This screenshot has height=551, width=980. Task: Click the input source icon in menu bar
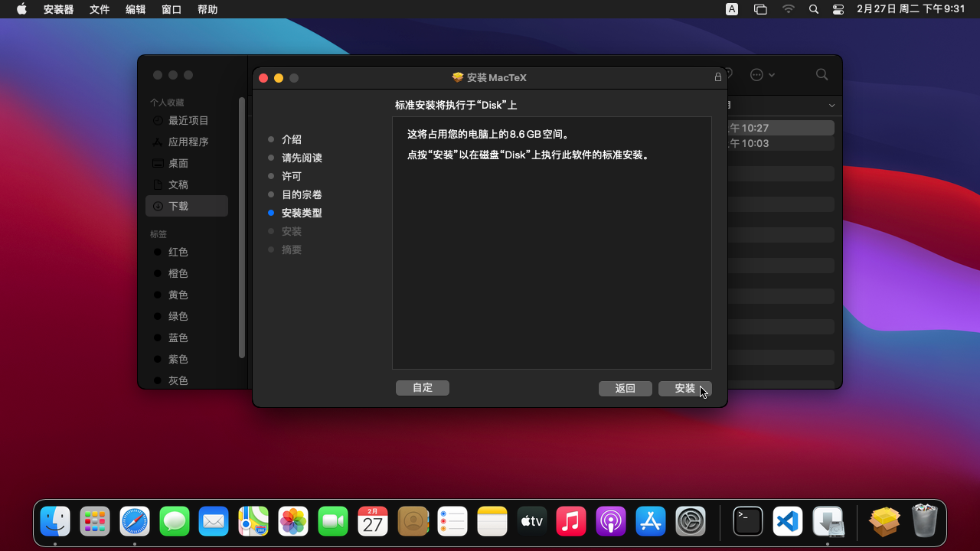732,9
